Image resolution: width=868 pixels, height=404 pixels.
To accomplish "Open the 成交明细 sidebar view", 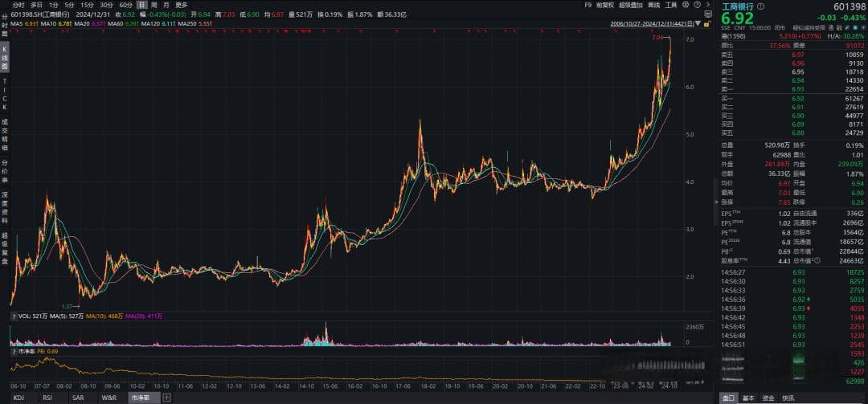I will point(5,133).
